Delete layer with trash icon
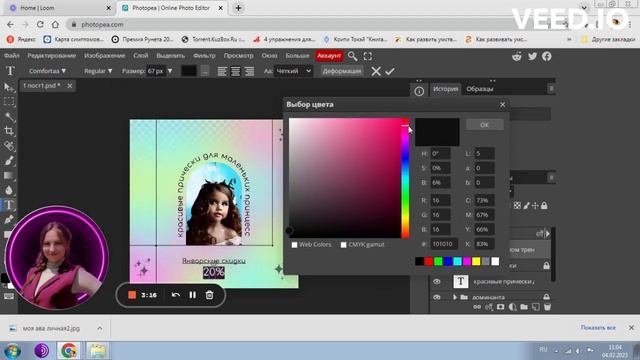Image resolution: width=640 pixels, height=360 pixels. 547,307
